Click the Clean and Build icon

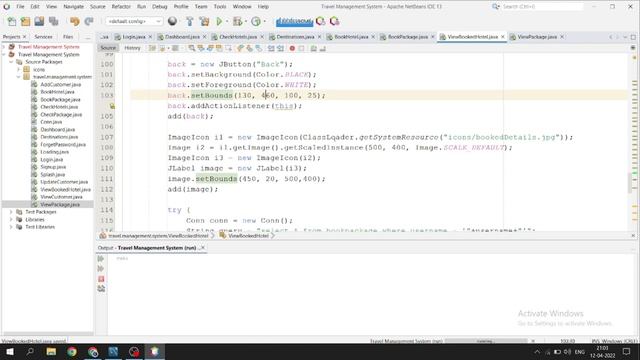(204, 21)
